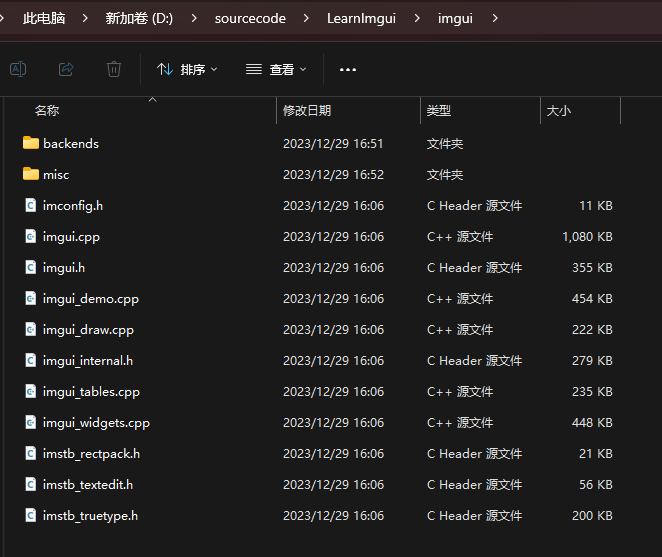Click imgui_tables.cpp file icon
The image size is (662, 557).
[x=31, y=391]
